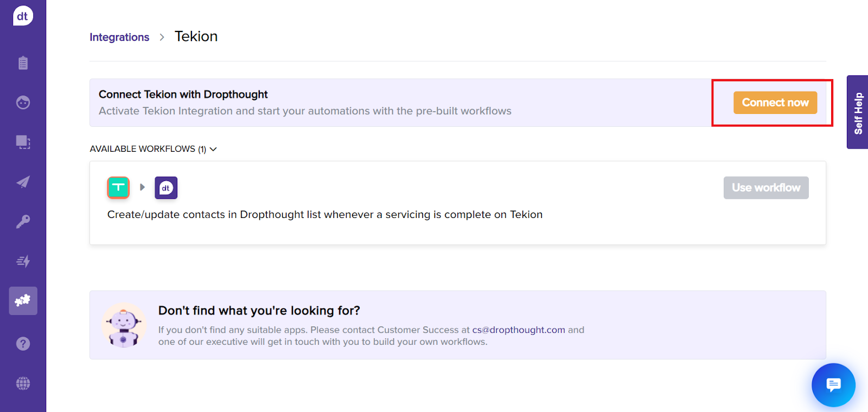Click the Tekion green T icon
The image size is (868, 412).
118,188
